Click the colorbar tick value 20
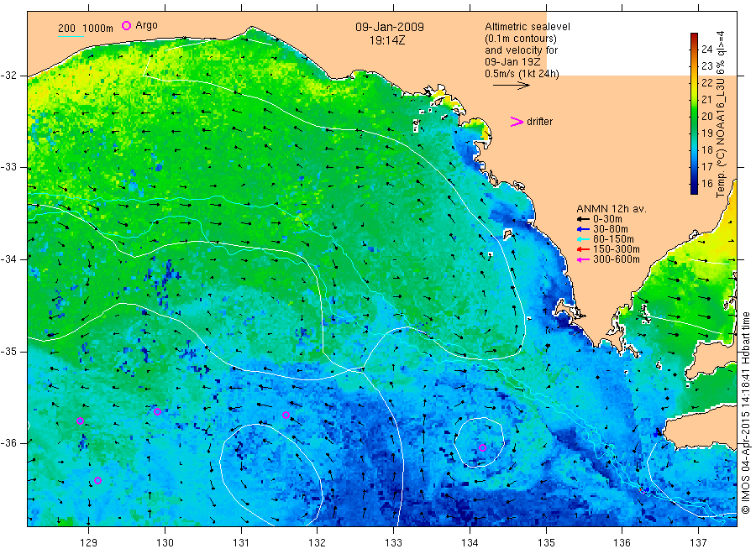Image resolution: width=756 pixels, height=554 pixels. click(706, 116)
